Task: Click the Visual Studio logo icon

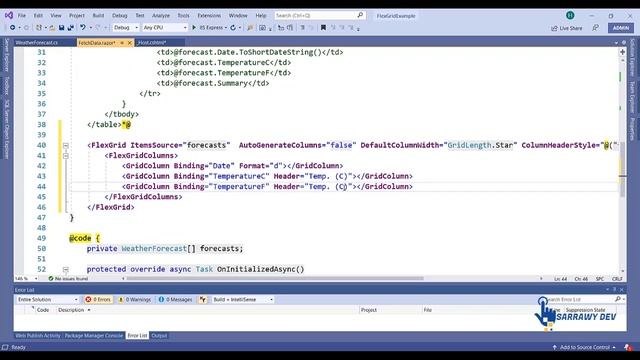Action: point(9,16)
